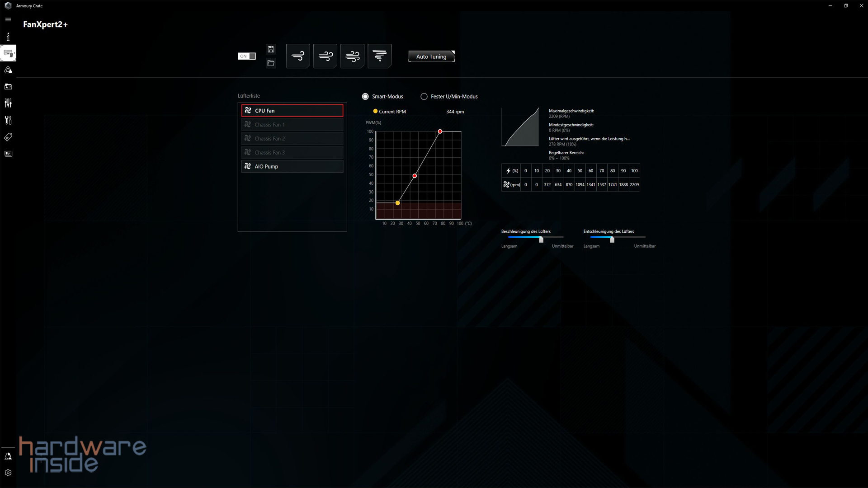
Task: Select the Standard fan preset
Action: pyautogui.click(x=325, y=56)
